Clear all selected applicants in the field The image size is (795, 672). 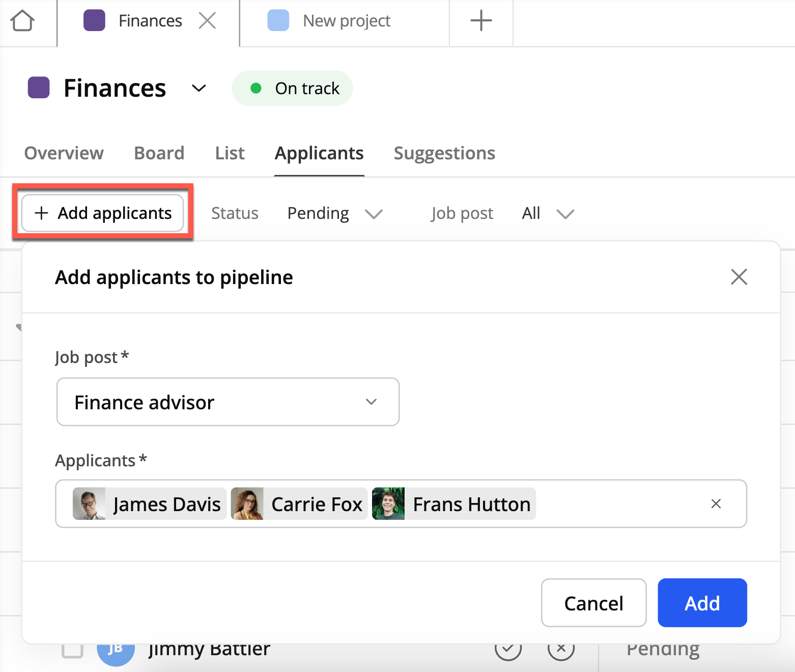(x=716, y=504)
